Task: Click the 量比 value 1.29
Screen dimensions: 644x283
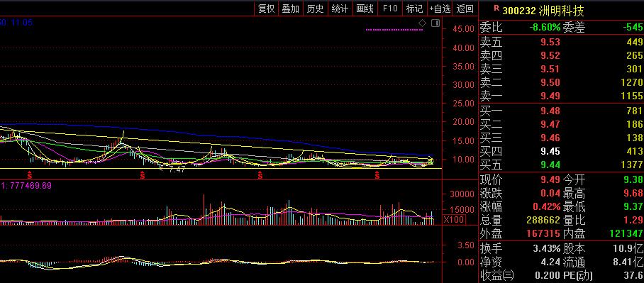Action: pyautogui.click(x=633, y=221)
